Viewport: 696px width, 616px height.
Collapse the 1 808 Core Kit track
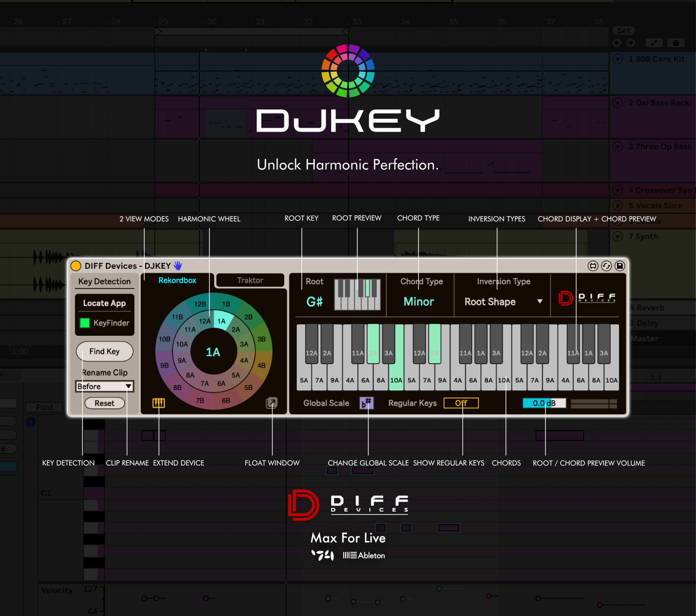point(618,59)
